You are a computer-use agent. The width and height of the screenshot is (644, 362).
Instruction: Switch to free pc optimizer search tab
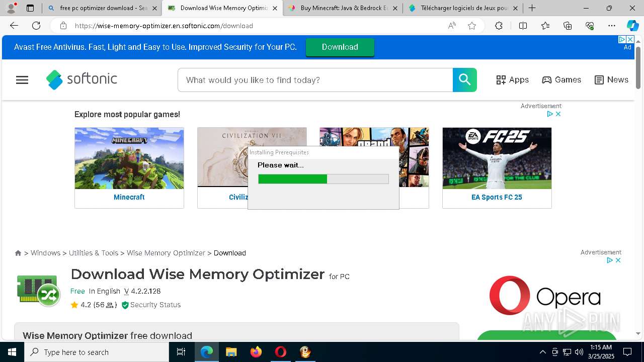[x=103, y=8]
